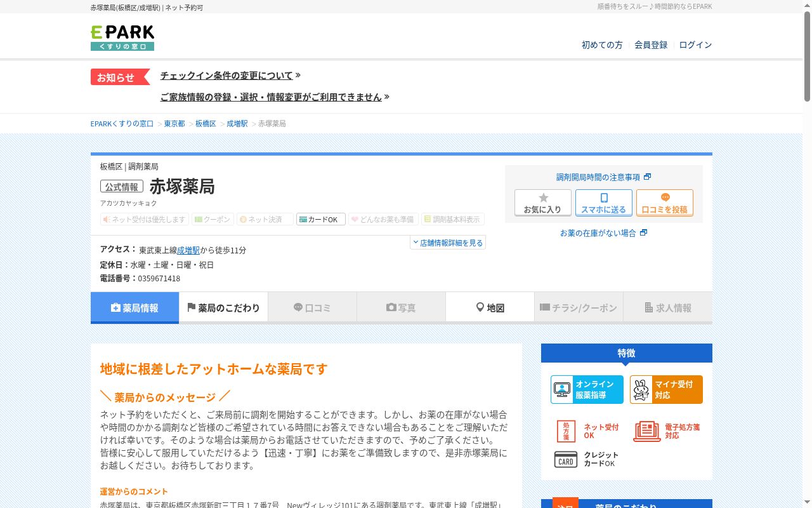Click the page vertical scrollbar thumb

tap(807, 56)
